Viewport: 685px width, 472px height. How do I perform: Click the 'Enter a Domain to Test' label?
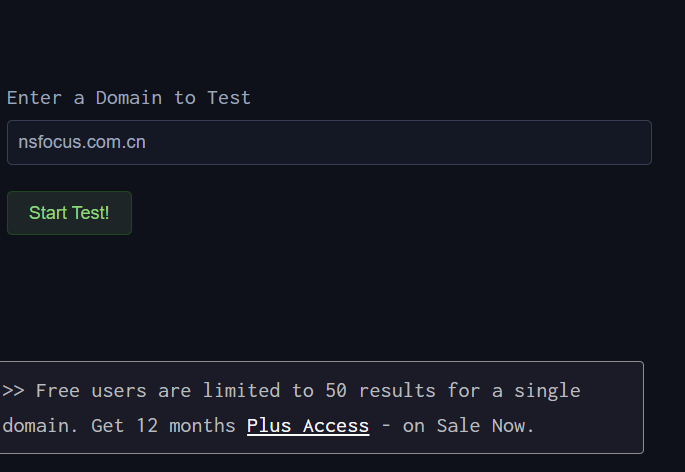pyautogui.click(x=129, y=98)
